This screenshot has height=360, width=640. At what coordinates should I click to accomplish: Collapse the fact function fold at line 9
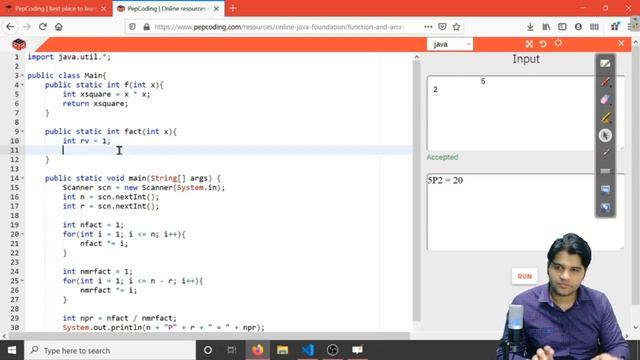click(22, 131)
